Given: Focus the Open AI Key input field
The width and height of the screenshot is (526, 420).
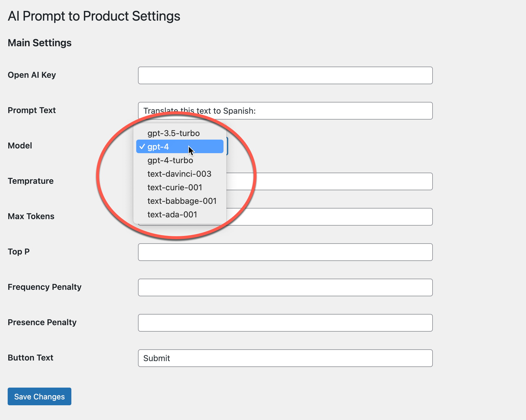Looking at the screenshot, I should (x=285, y=75).
